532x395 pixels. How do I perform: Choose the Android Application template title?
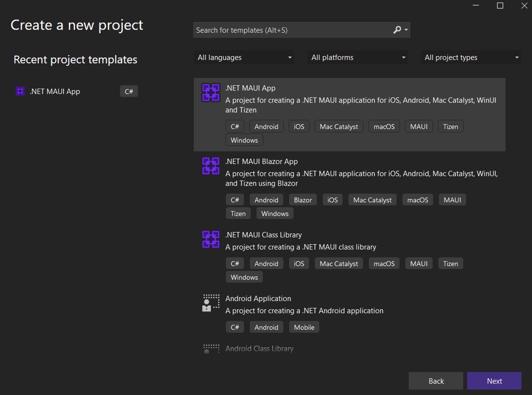pyautogui.click(x=258, y=298)
